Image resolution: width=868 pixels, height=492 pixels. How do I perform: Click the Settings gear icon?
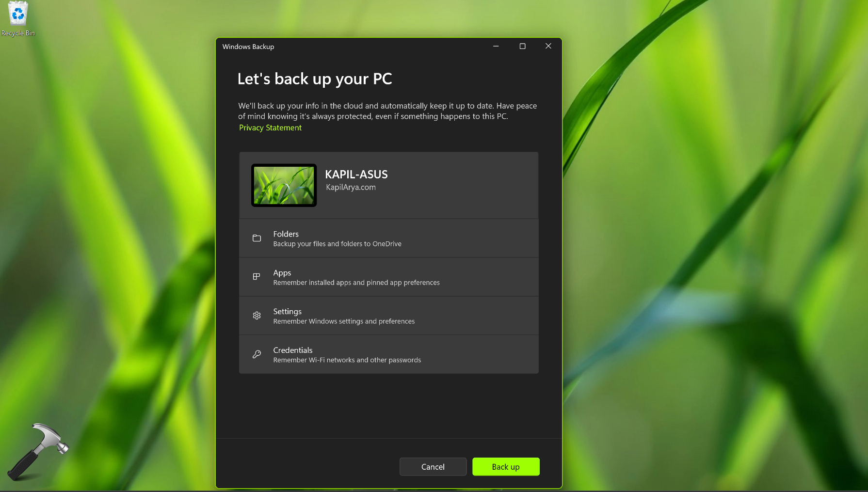coord(257,316)
